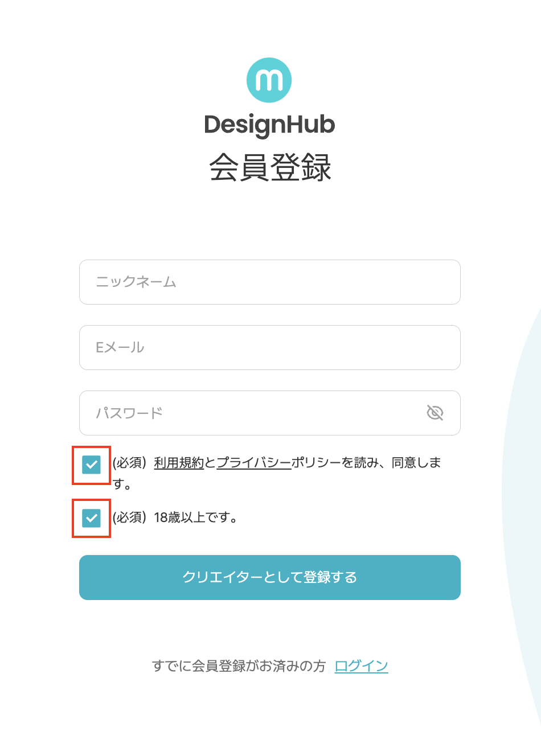Click the すでに会員登録がお済みの方 text
Screen dimensions: 541x756
[x=239, y=665]
